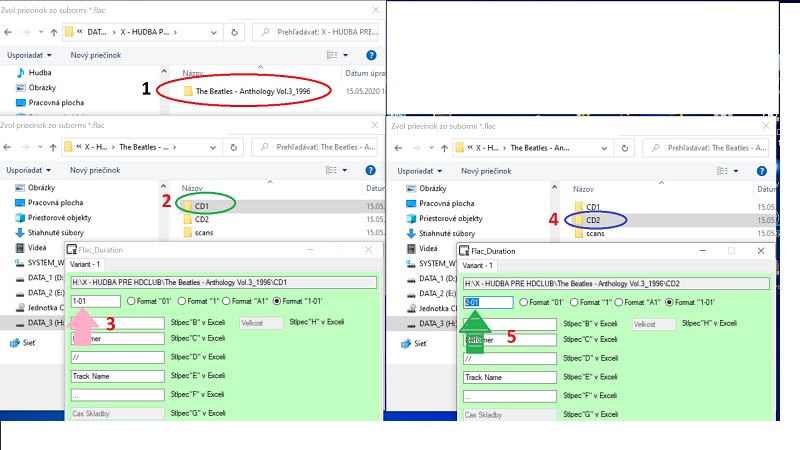
Task: Open help icon in right CD2 dialog
Action: (762, 171)
